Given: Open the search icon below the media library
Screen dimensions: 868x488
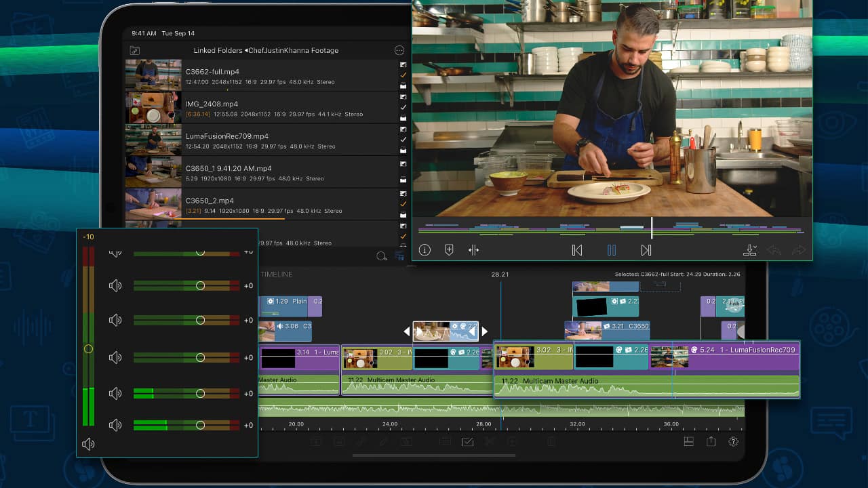Looking at the screenshot, I should 381,256.
